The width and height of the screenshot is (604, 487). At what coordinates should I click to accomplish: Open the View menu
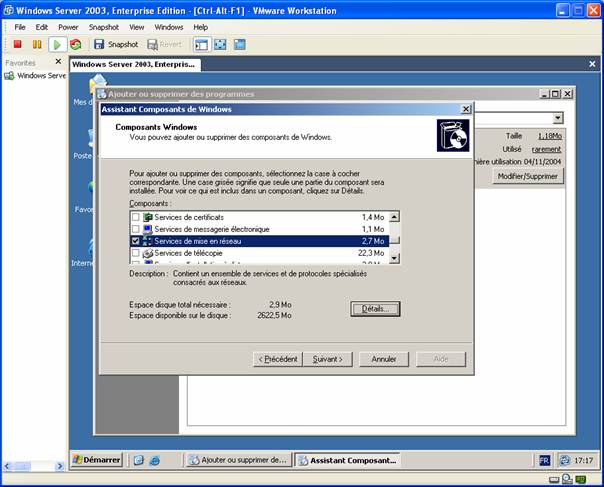[136, 27]
